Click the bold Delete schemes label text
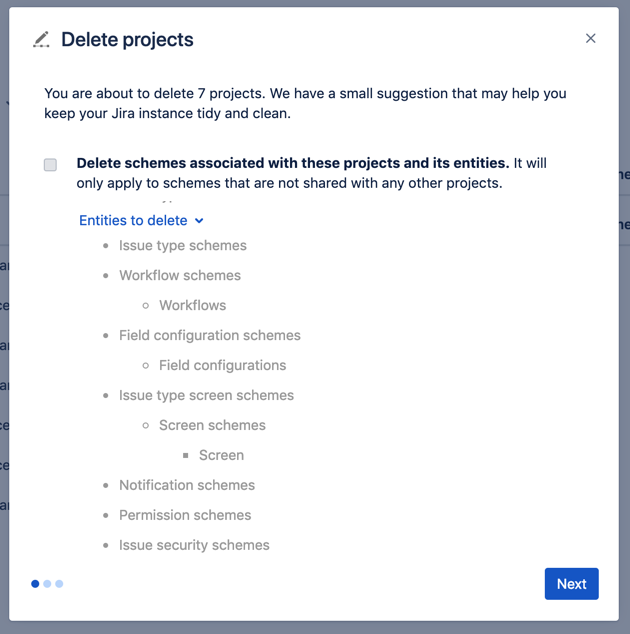Image resolution: width=630 pixels, height=634 pixels. click(x=293, y=163)
